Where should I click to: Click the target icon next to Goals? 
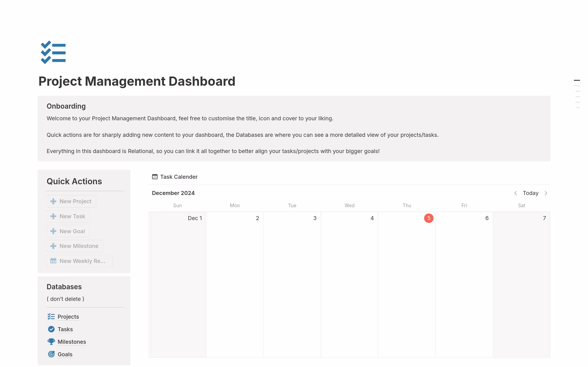pos(51,354)
